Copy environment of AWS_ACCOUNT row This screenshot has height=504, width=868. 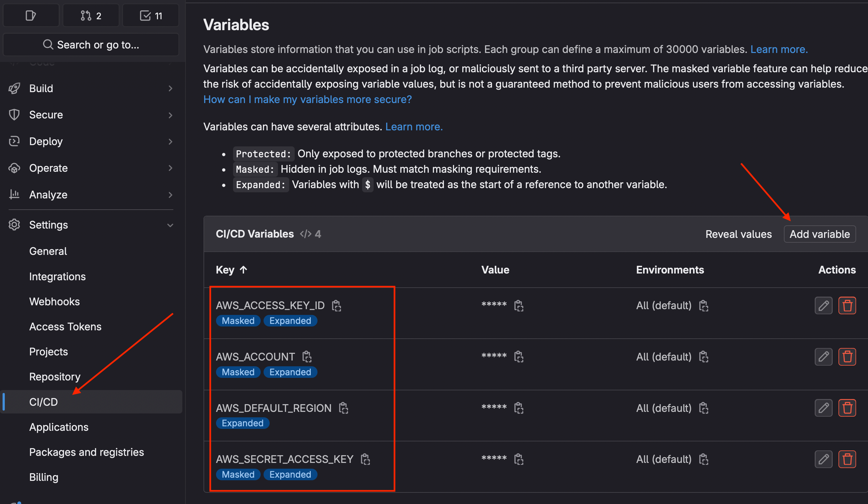coord(703,357)
